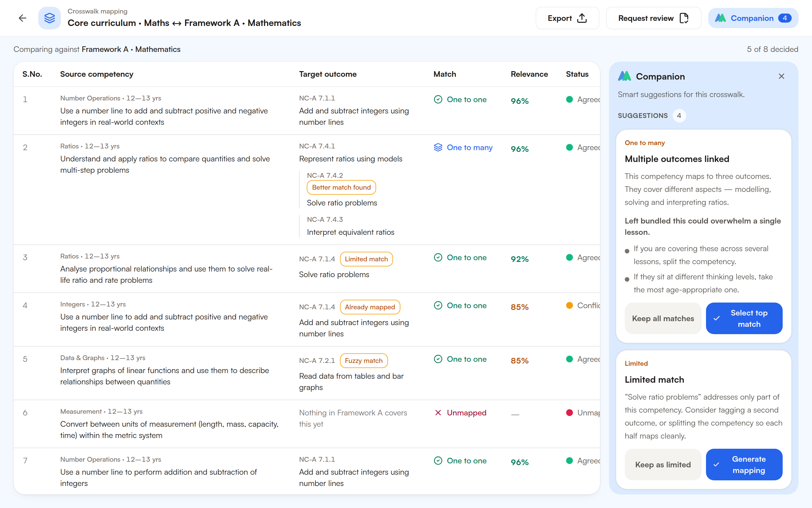
Task: Click the Companion logo in panel header
Action: [625, 76]
